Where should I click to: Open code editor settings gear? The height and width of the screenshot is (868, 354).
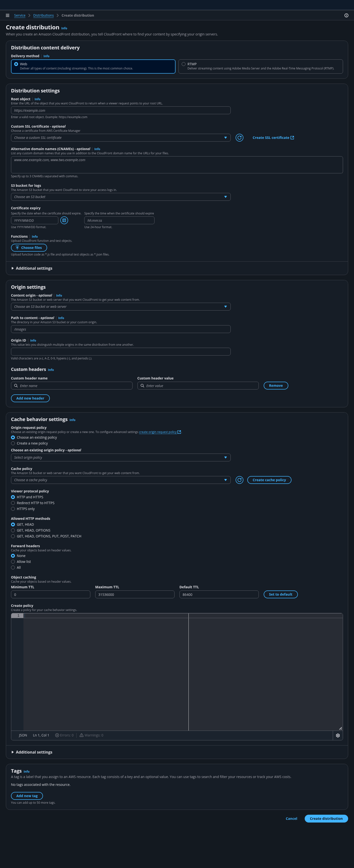(337, 735)
